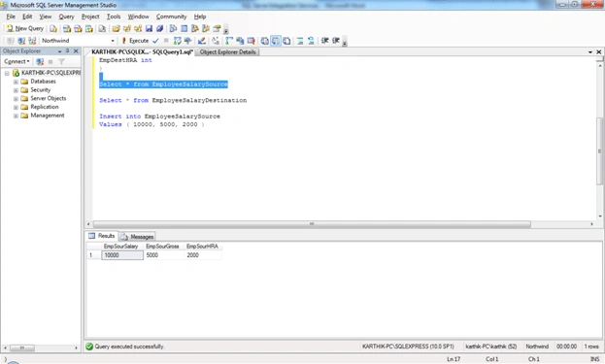Screen dimensions: 605x364
Task: Click Object Explorer filter funnel icon
Action: (61, 61)
